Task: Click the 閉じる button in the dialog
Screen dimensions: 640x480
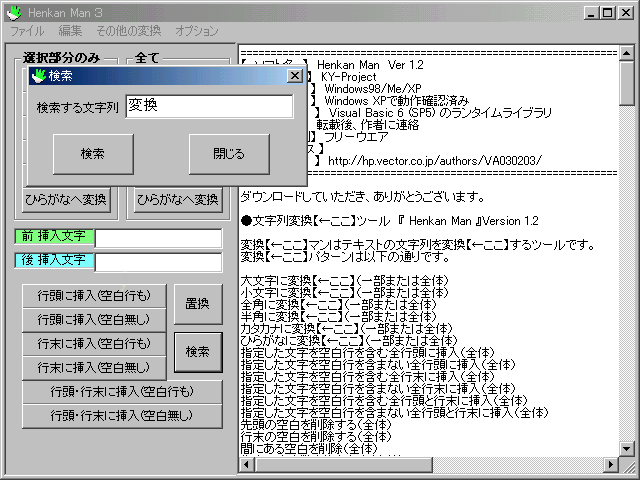Action: (229, 154)
